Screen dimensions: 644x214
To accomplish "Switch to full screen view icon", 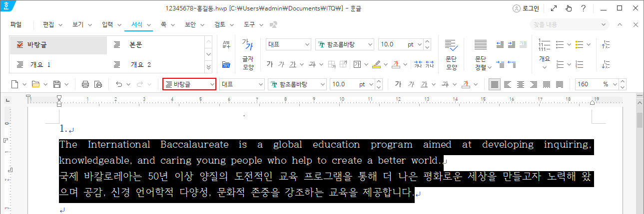I will click(554, 8).
